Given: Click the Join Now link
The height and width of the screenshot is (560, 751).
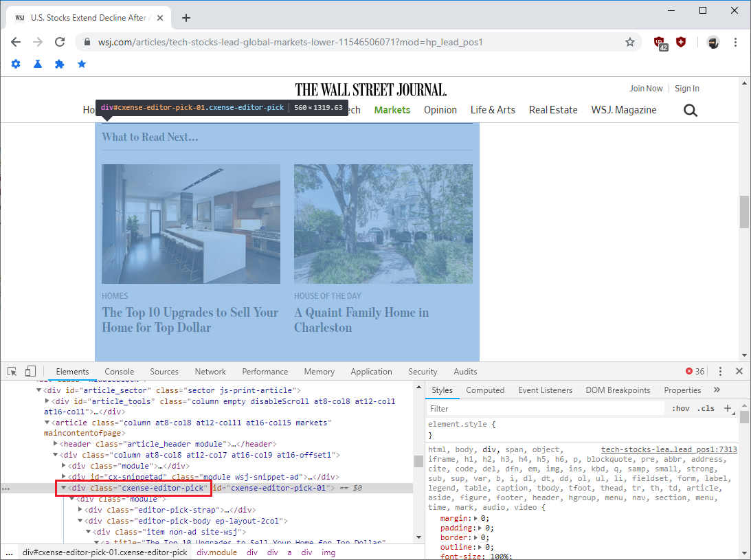Looking at the screenshot, I should click(646, 89).
